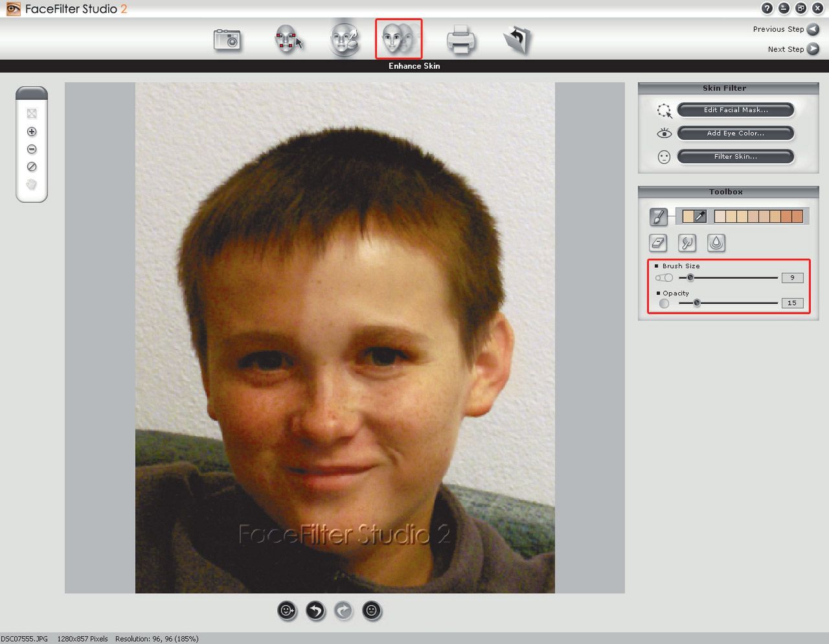This screenshot has height=644, width=829.
Task: Open the face retouch brush step
Action: 345,39
